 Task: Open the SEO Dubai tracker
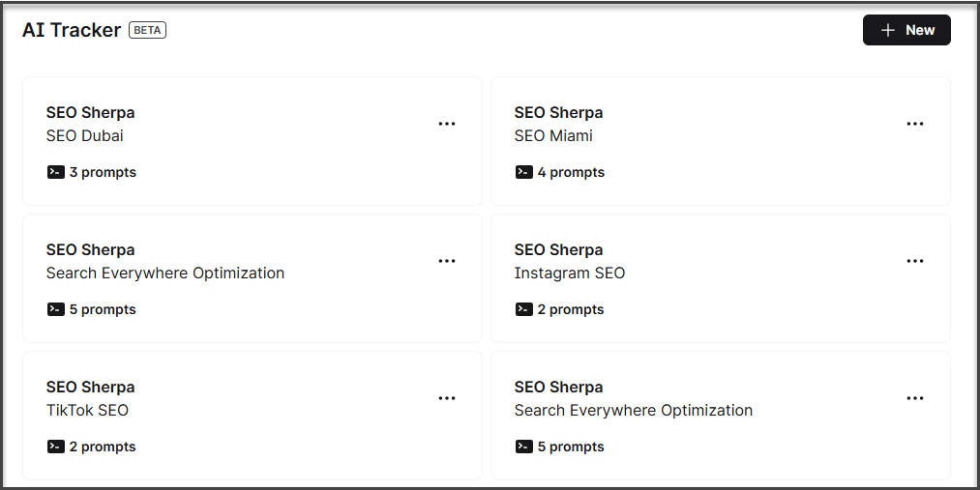pyautogui.click(x=85, y=136)
